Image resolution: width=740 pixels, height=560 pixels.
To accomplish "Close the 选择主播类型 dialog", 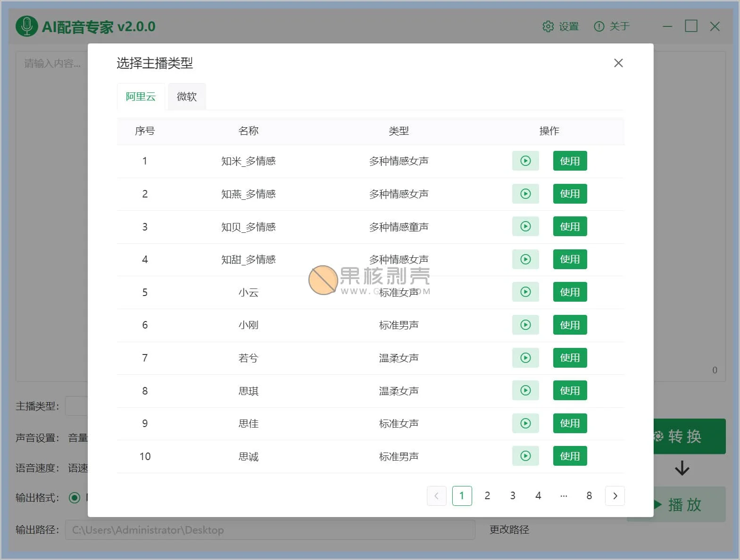I will point(618,63).
